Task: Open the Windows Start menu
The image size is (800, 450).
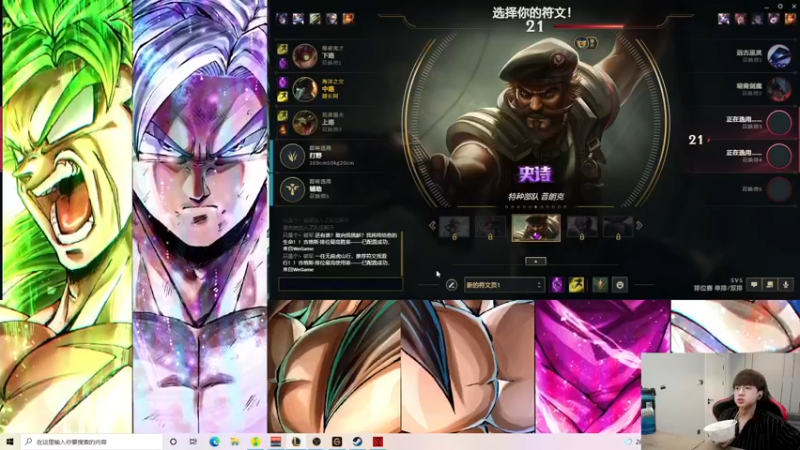Action: (10, 441)
